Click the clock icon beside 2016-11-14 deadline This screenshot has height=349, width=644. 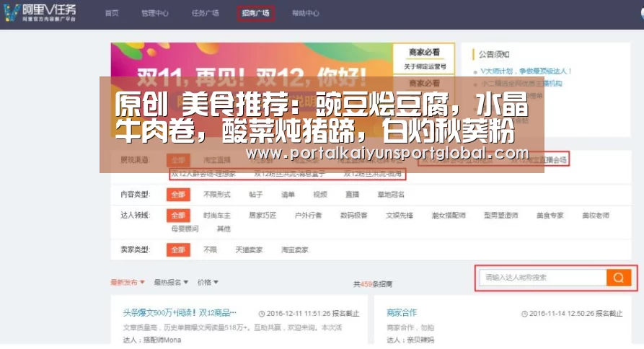point(524,314)
